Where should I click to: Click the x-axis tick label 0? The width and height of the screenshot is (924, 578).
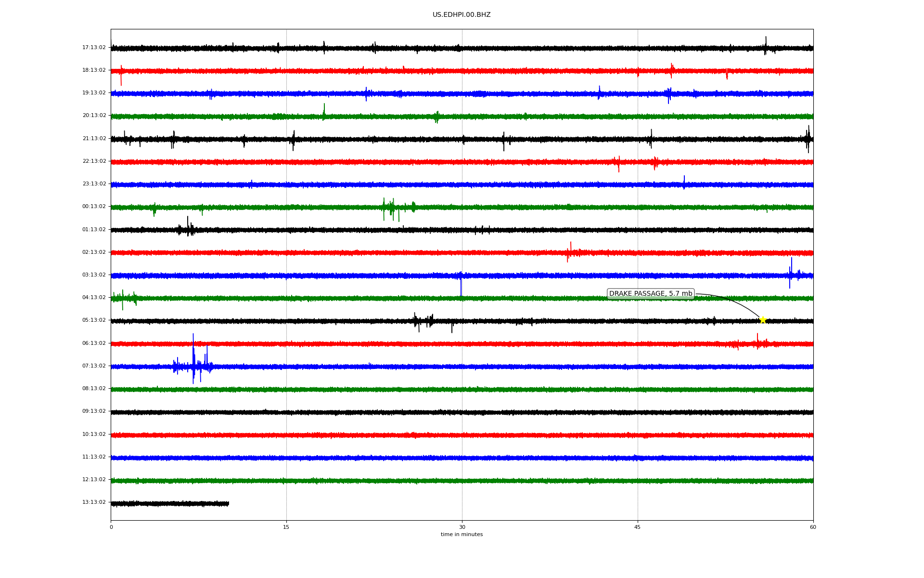coord(111,527)
